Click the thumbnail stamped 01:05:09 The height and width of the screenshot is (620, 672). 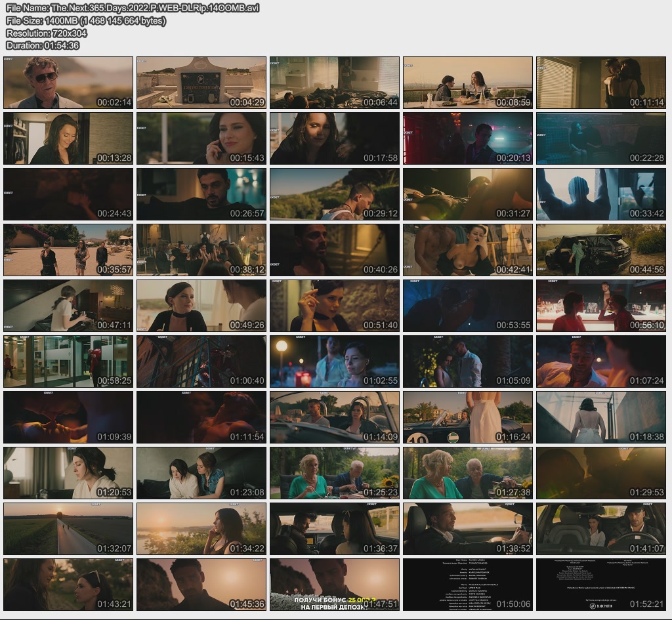click(x=467, y=362)
